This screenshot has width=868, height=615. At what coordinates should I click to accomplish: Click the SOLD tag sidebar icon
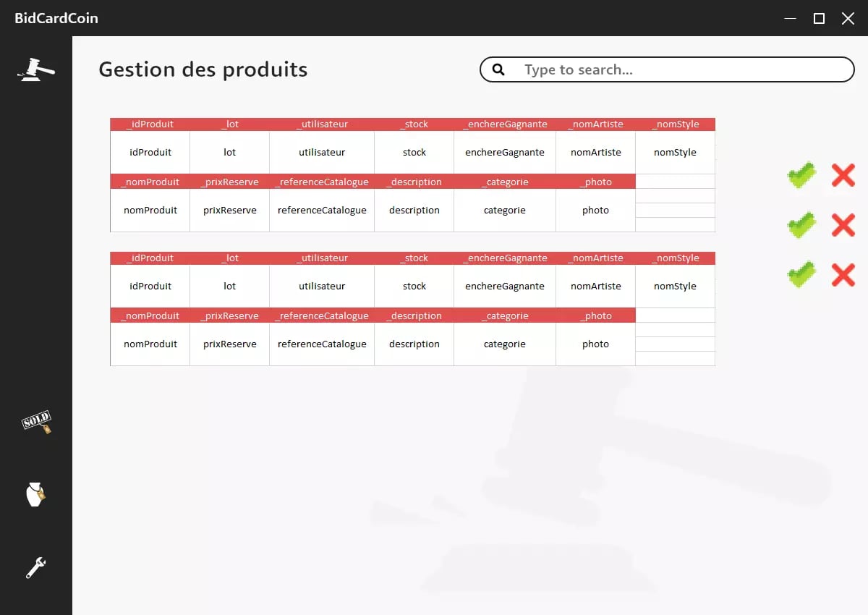pos(36,422)
